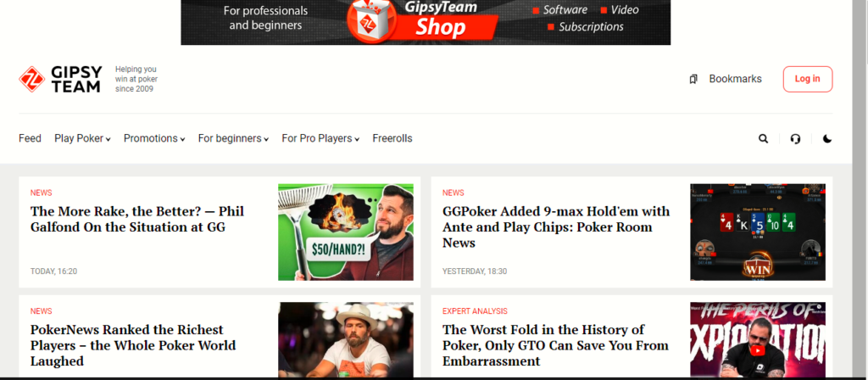Open the GGPoker 9-max Hold'em article
This screenshot has height=380, width=868.
(556, 227)
